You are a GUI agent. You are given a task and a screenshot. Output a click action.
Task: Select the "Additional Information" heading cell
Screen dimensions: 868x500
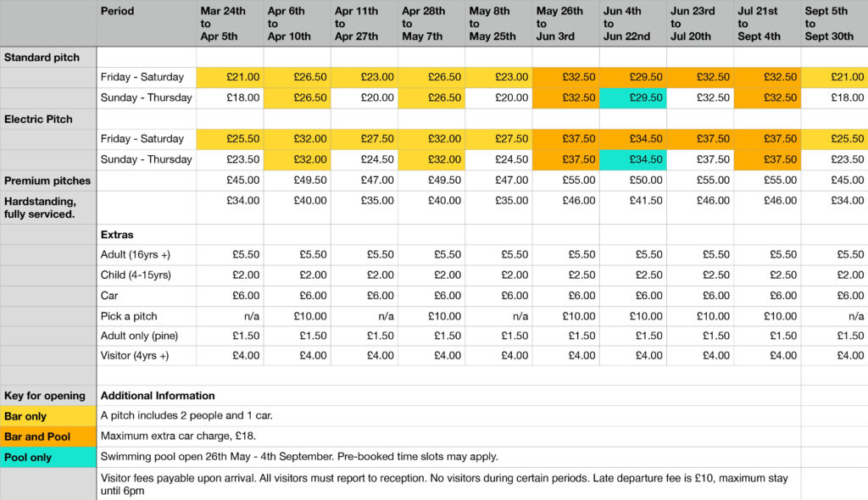pyautogui.click(x=448, y=396)
